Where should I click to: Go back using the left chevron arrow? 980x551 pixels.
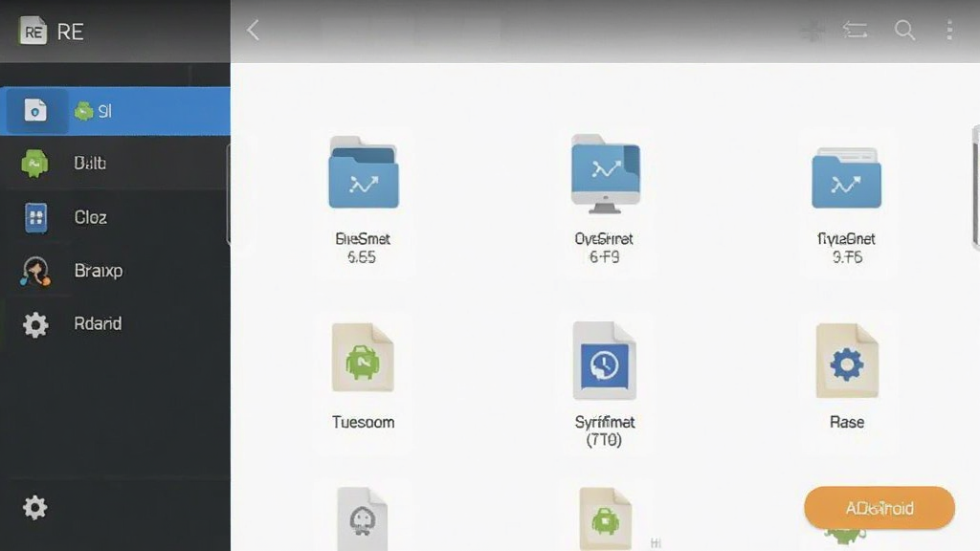point(253,30)
